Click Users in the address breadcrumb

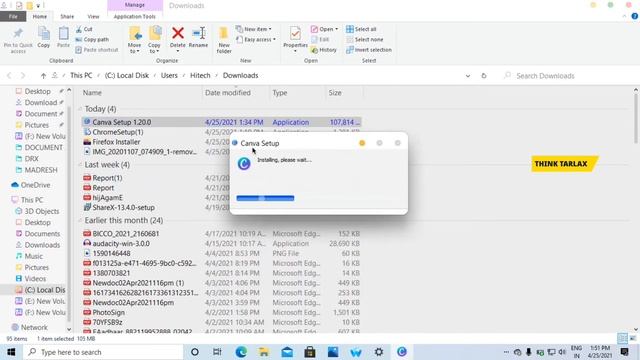coord(169,76)
